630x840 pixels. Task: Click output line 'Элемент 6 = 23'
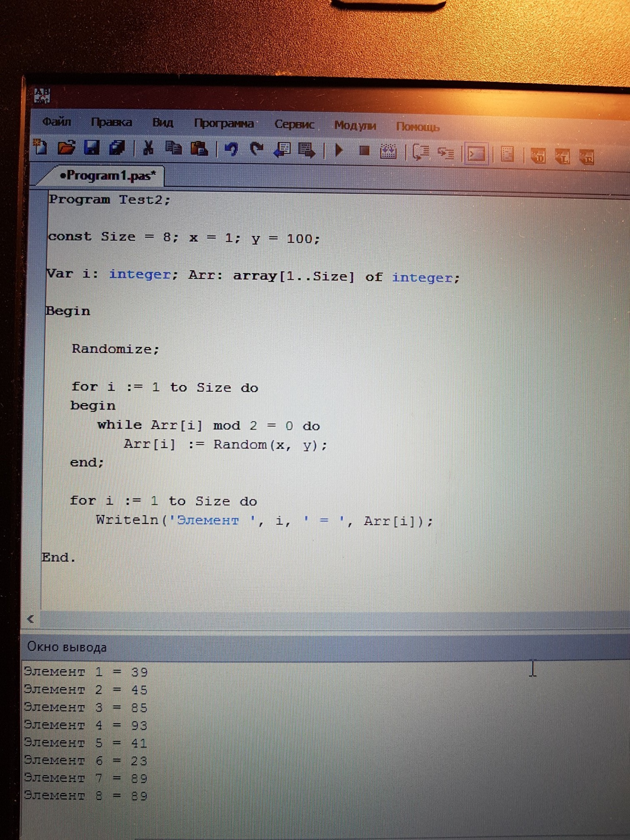pyautogui.click(x=86, y=761)
